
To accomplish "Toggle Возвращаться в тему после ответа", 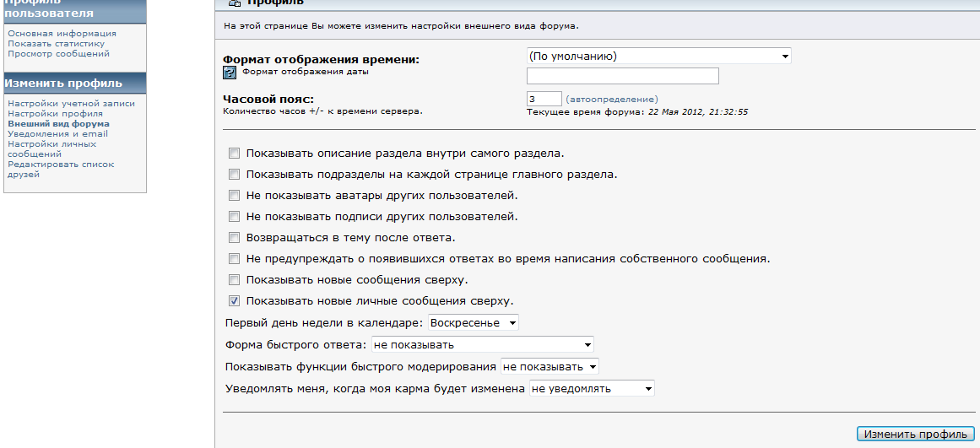I will (235, 237).
